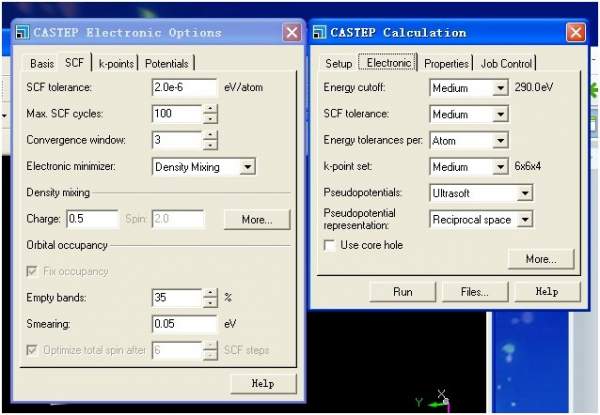Open the Potentials tab
The width and height of the screenshot is (600, 415).
(x=166, y=63)
